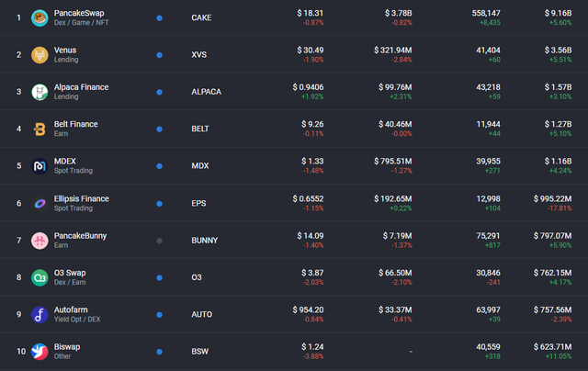The image size is (588, 371).
Task: Click the Belt Finance logo icon
Action: (x=40, y=129)
